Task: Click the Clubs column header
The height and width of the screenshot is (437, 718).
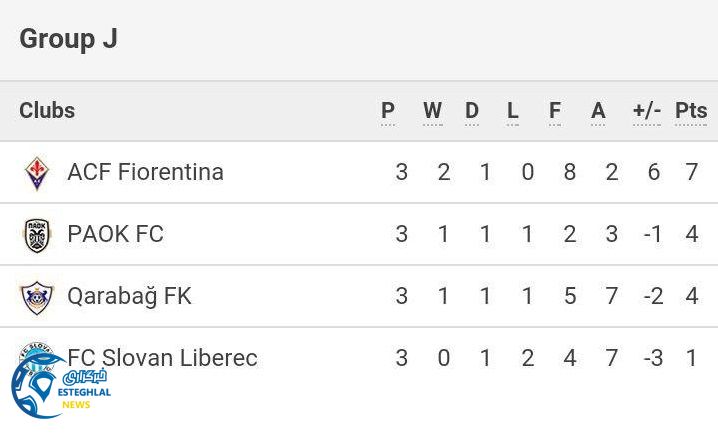Action: (47, 111)
